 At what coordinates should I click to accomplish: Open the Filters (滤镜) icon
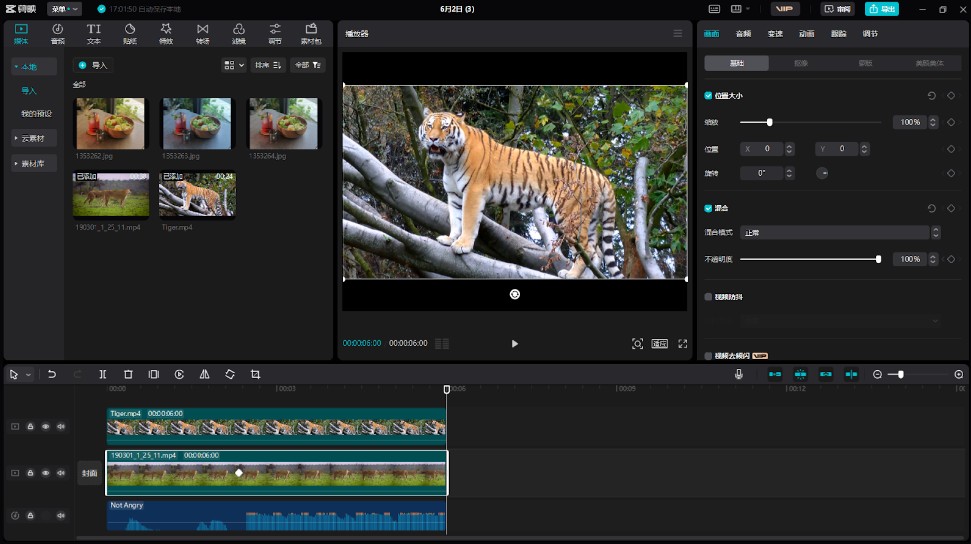pos(238,33)
